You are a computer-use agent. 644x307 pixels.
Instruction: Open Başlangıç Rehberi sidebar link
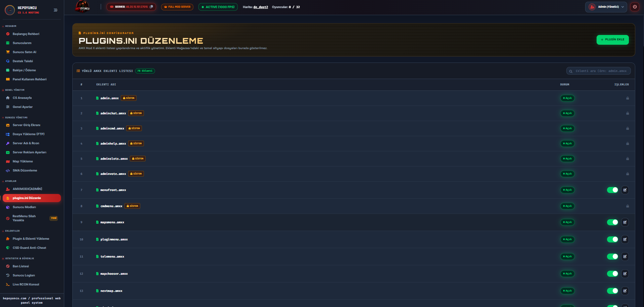32,34
